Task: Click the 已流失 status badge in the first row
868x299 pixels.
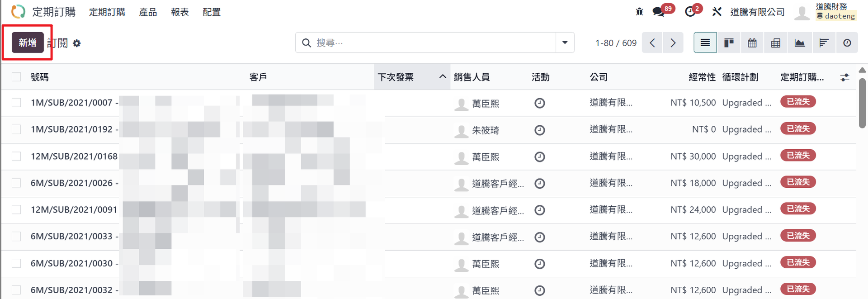Action: (x=798, y=102)
